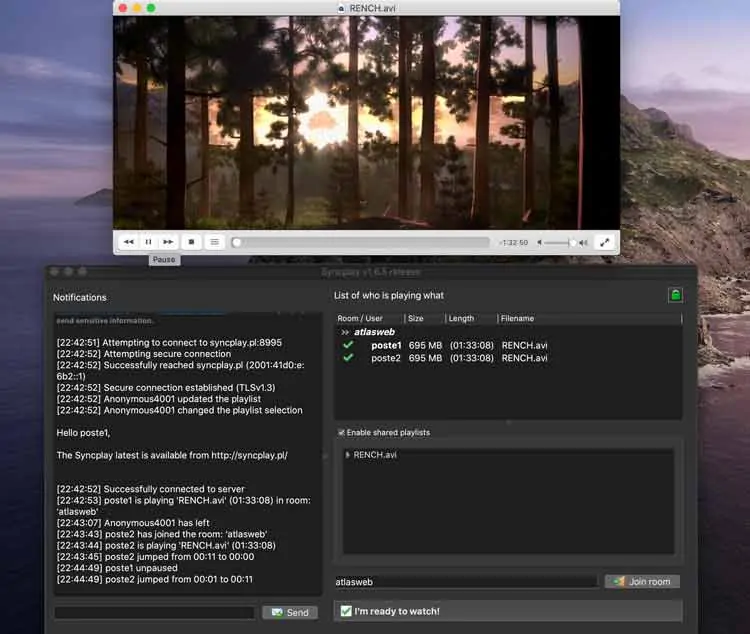
Task: Click the room name field containing atlasweb
Action: point(466,582)
